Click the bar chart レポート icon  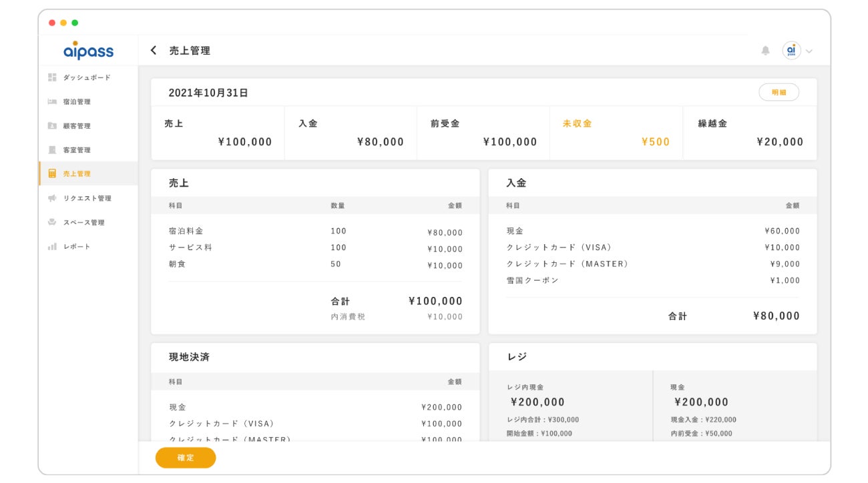[x=52, y=247]
